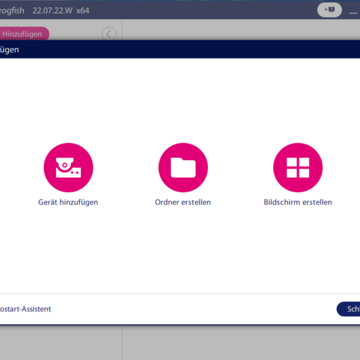This screenshot has height=360, width=360.
Task: Click the blank white area above the icons
Action: [x=180, y=100]
